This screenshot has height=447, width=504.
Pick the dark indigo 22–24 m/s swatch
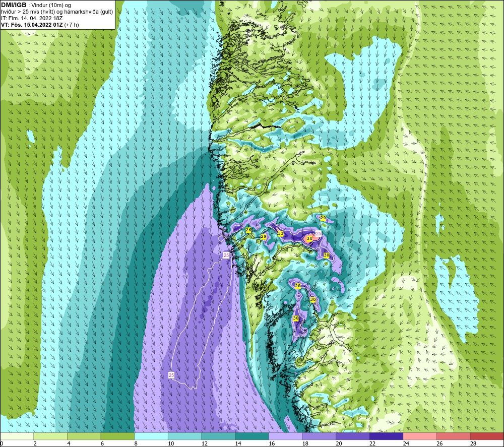(x=386, y=436)
